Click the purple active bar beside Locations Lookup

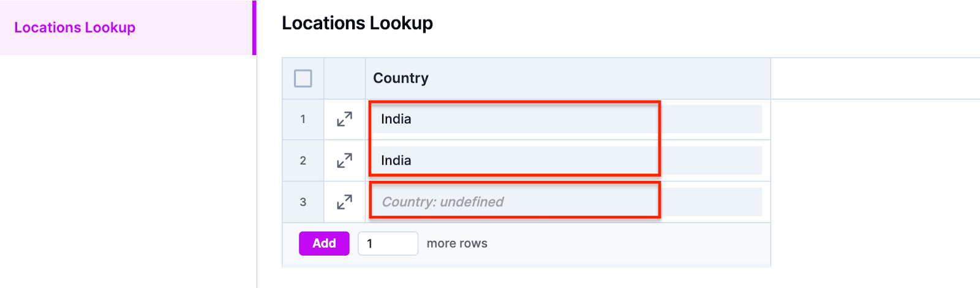coord(254,28)
